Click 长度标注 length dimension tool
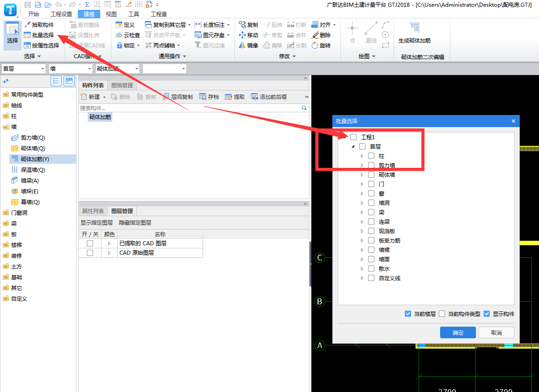Image resolution: width=539 pixels, height=392 pixels. coord(212,25)
